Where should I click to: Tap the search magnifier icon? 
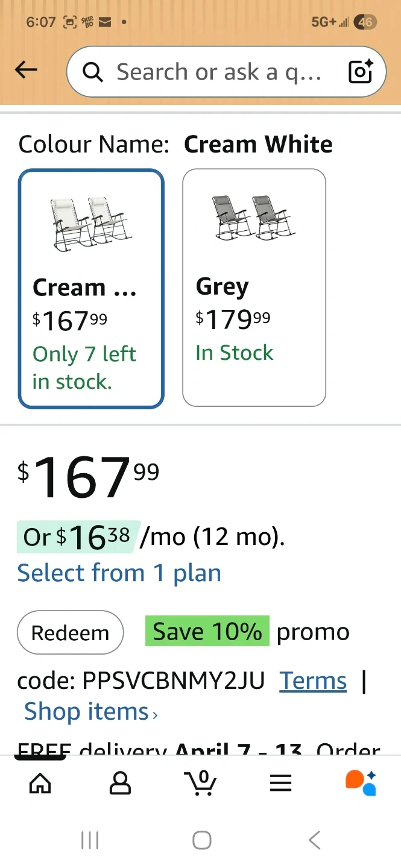click(93, 72)
